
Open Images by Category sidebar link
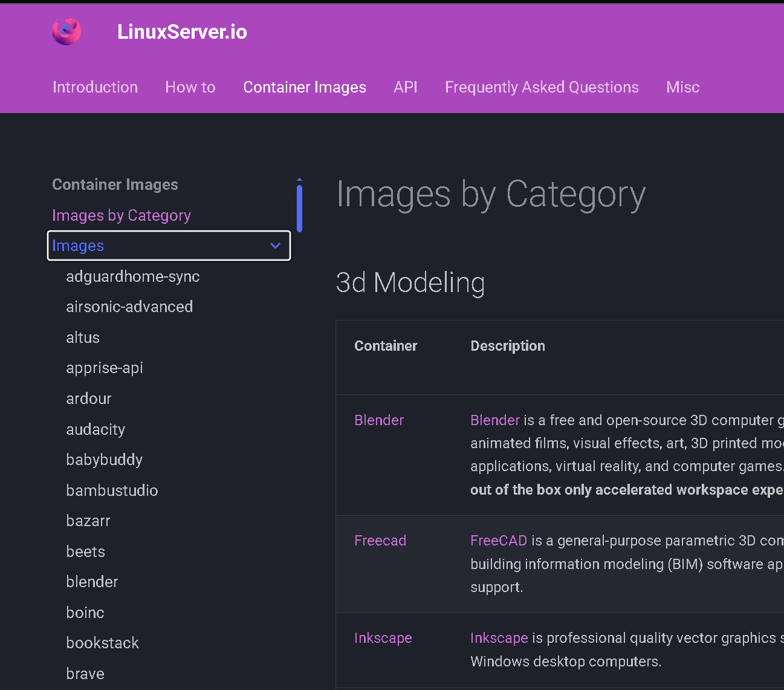click(x=121, y=215)
